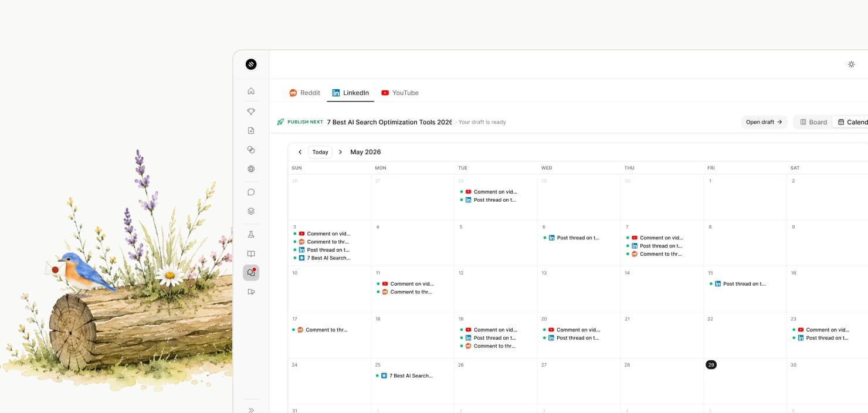This screenshot has width=868, height=413.
Task: Expand the sidebar with double chevron
Action: tap(251, 410)
